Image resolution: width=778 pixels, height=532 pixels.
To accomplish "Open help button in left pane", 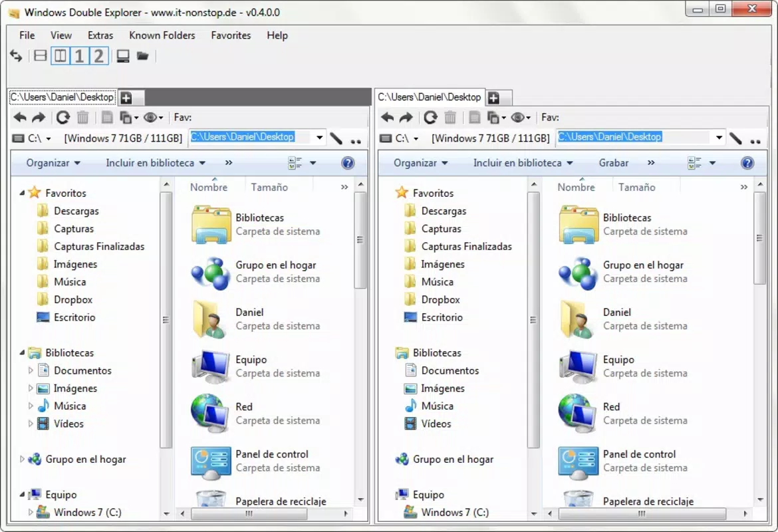I will 348,163.
